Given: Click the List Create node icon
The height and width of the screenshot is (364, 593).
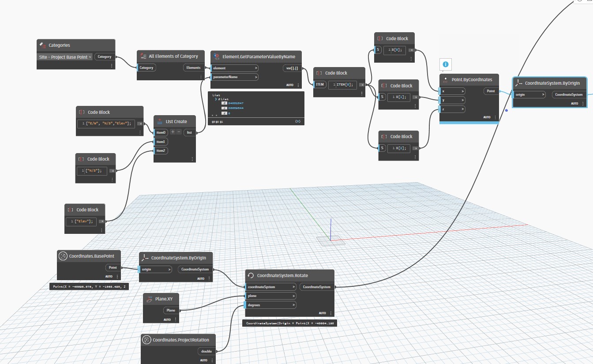Looking at the screenshot, I should point(160,121).
